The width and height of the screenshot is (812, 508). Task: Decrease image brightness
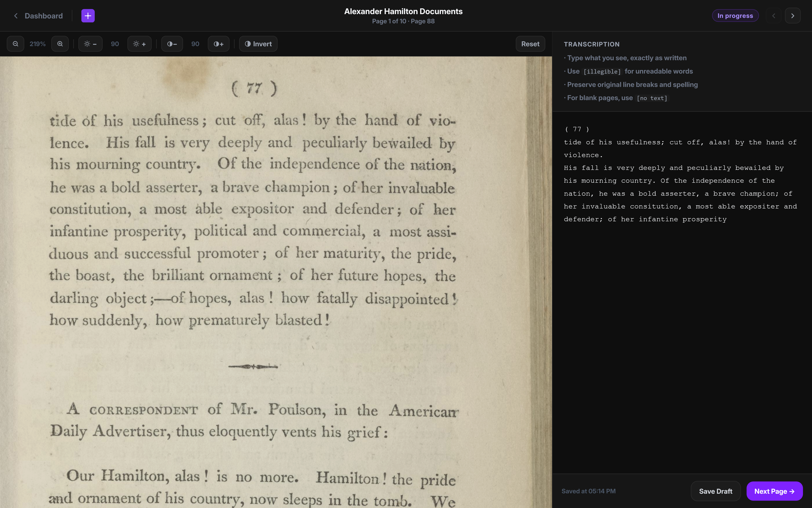(x=90, y=44)
